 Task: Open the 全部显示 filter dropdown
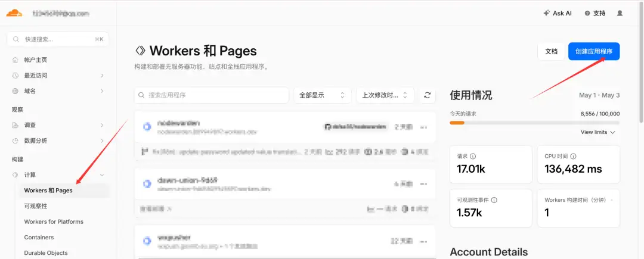point(322,95)
